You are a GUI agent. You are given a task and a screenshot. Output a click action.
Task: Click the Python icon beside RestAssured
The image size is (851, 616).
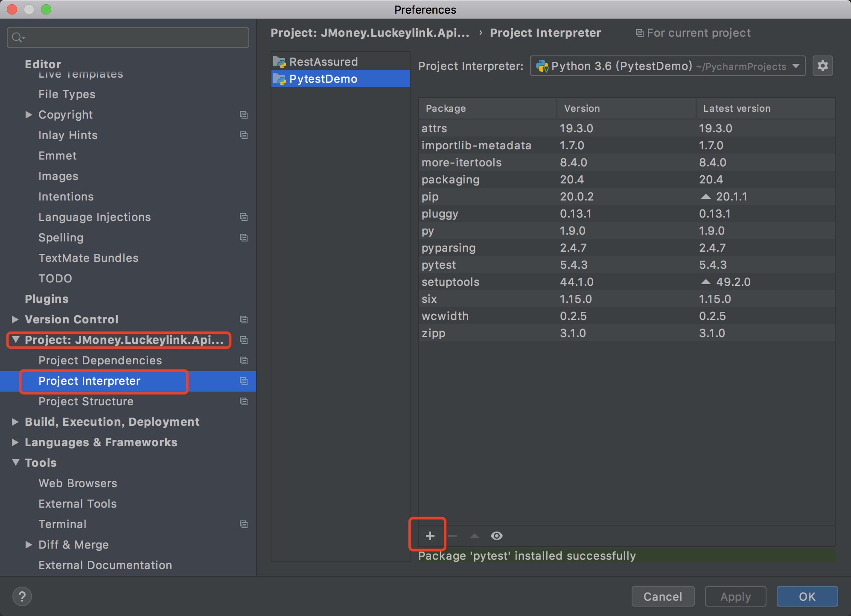pos(280,61)
